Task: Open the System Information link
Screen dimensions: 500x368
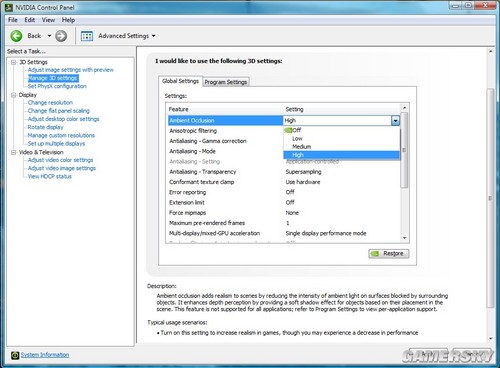Action: tap(45, 355)
